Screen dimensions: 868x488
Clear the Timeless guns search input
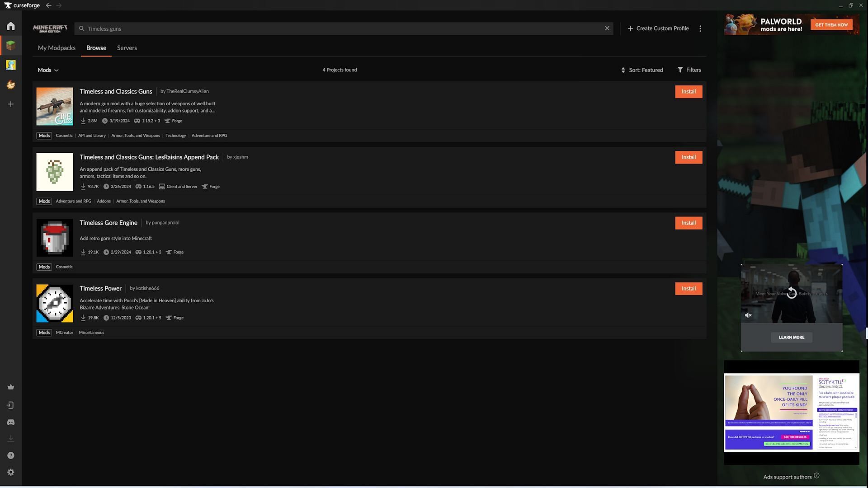pos(608,28)
